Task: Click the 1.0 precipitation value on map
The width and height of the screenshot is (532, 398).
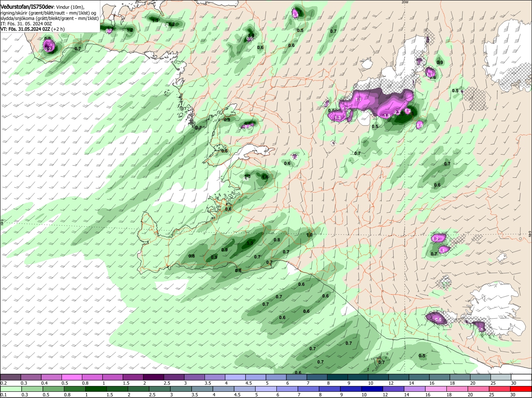Action: [x=309, y=235]
